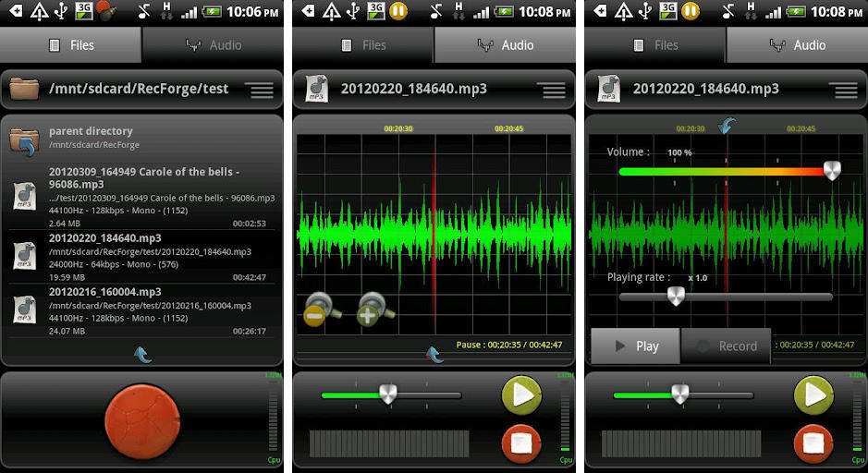Click mp3 file icon in middle screen header

pos(317,89)
